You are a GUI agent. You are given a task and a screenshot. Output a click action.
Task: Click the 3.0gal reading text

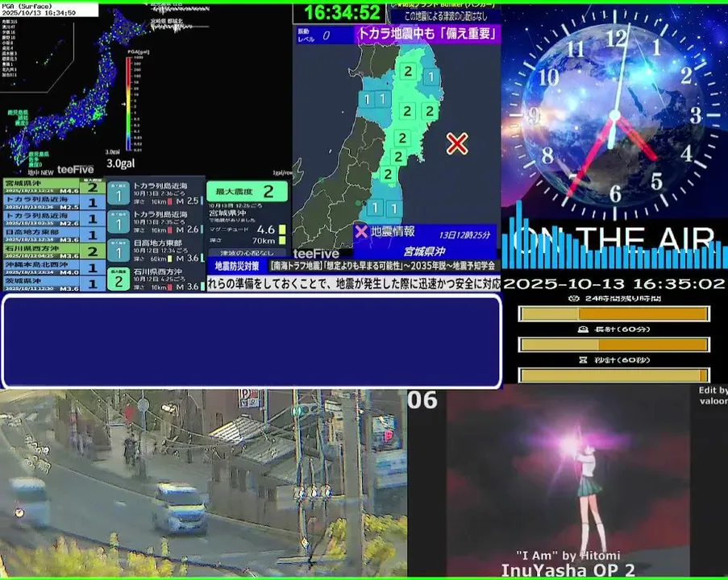(x=121, y=164)
